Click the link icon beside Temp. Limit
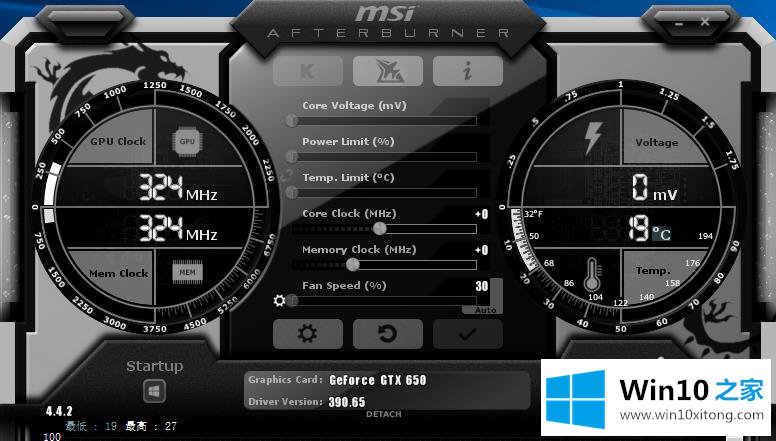The height and width of the screenshot is (441, 776). pyautogui.click(x=287, y=175)
